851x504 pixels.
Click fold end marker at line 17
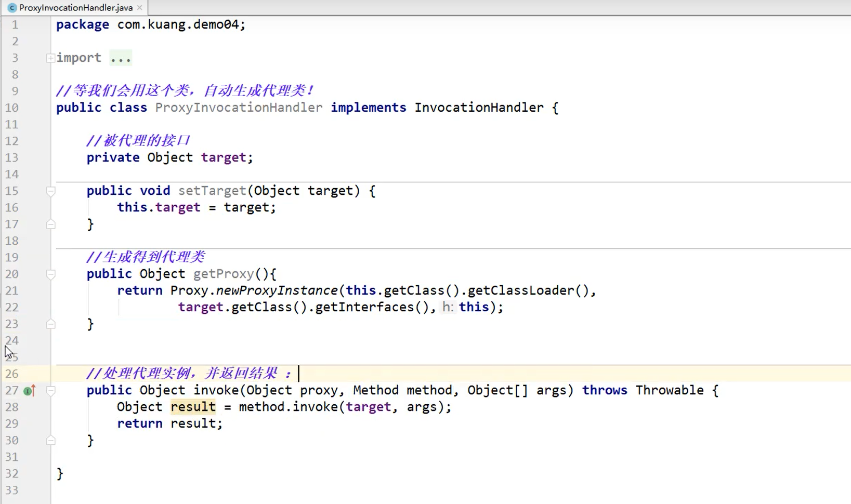tap(50, 224)
